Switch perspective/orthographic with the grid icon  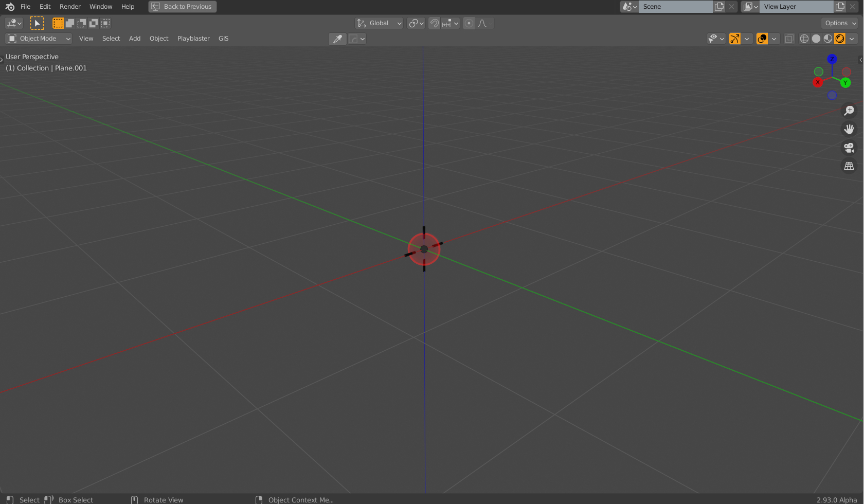[x=849, y=166]
